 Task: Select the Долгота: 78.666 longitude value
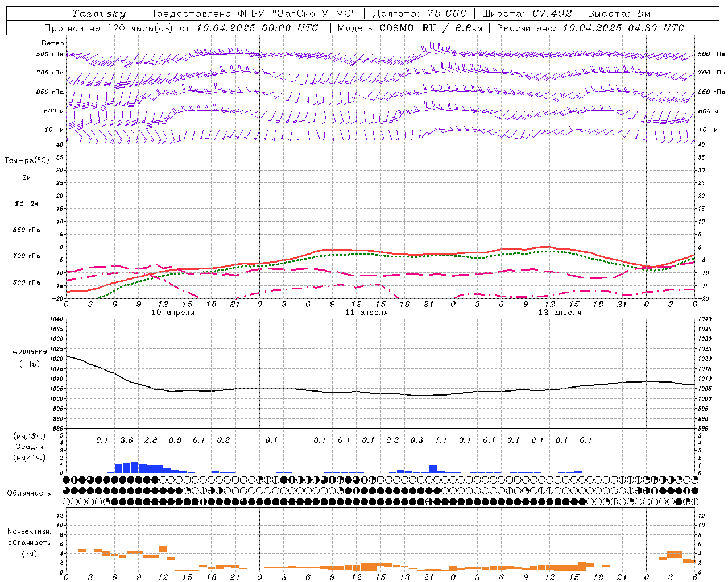(x=420, y=14)
